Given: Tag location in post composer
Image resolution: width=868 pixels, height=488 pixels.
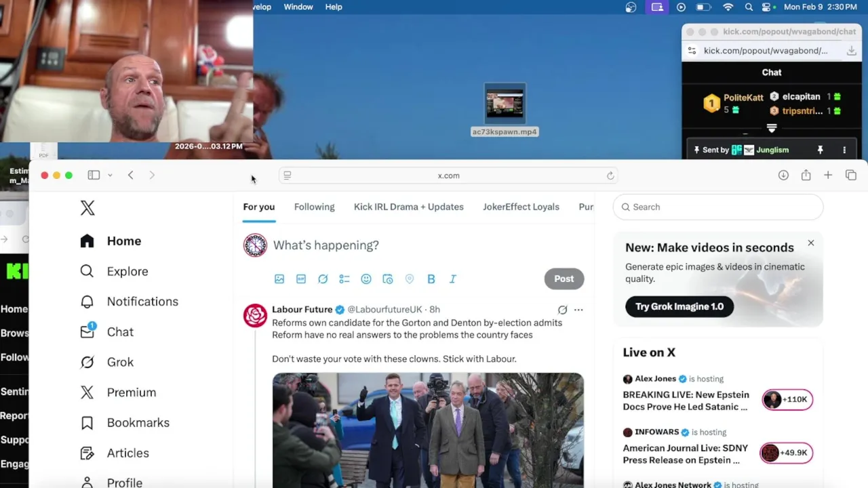Looking at the screenshot, I should pyautogui.click(x=410, y=279).
